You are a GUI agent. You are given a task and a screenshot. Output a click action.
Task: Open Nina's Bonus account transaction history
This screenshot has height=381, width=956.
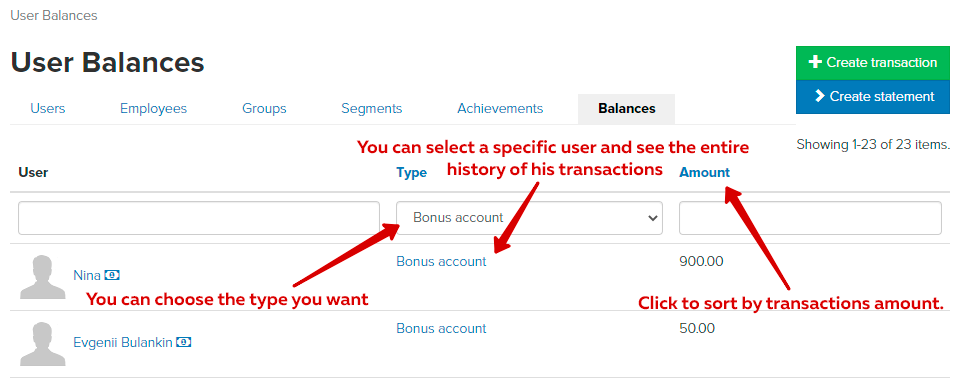coord(441,262)
